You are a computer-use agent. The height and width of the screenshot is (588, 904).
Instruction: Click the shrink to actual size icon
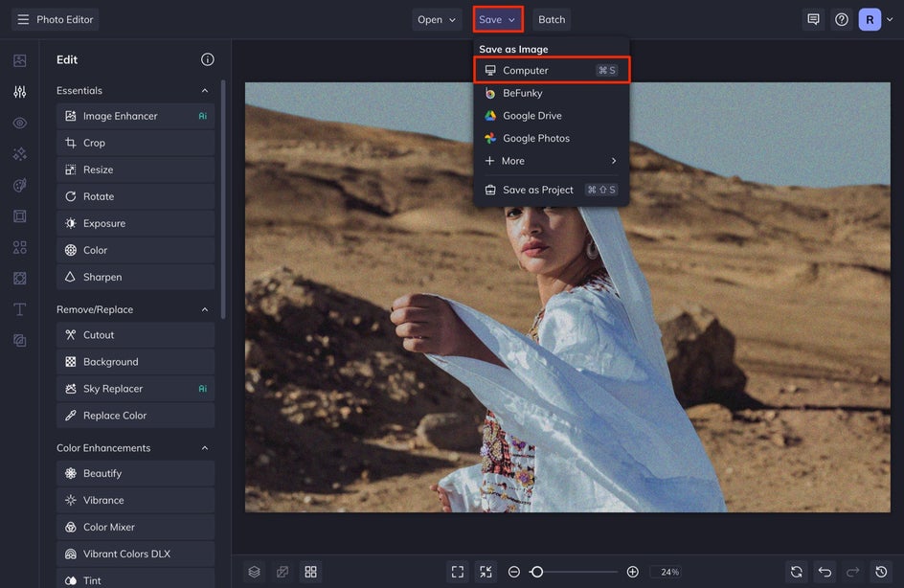[486, 572]
